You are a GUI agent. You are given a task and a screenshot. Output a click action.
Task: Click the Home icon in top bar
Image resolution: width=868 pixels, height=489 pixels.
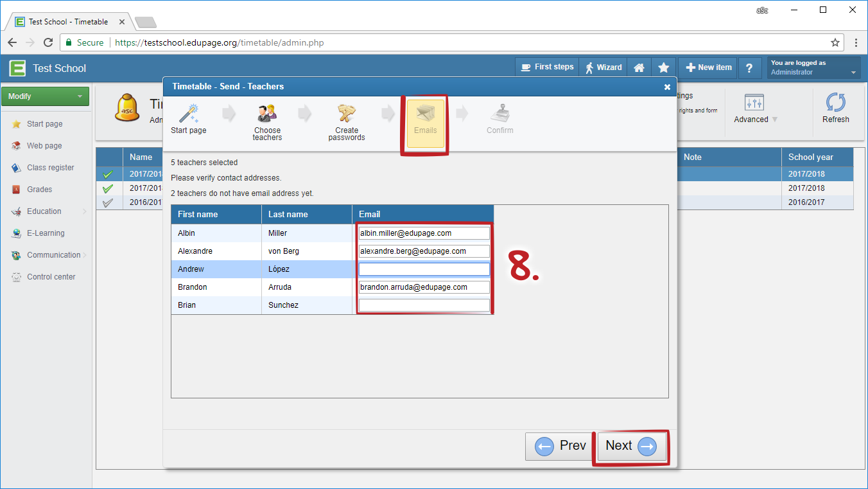(639, 67)
